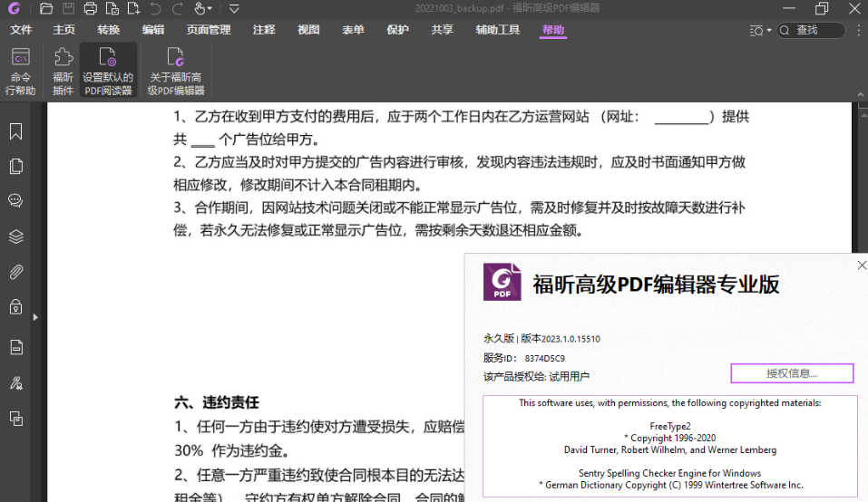Click the Save disk icon

pyautogui.click(x=68, y=8)
